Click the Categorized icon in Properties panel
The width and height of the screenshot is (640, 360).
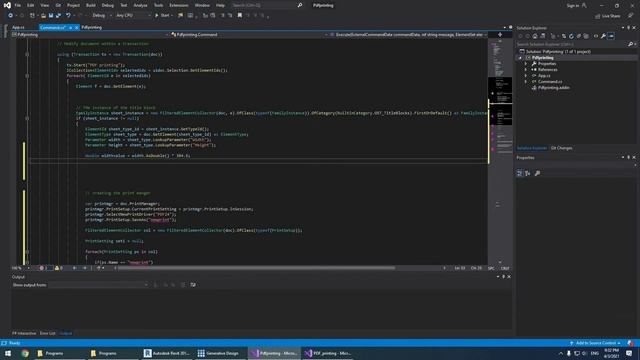[x=520, y=173]
